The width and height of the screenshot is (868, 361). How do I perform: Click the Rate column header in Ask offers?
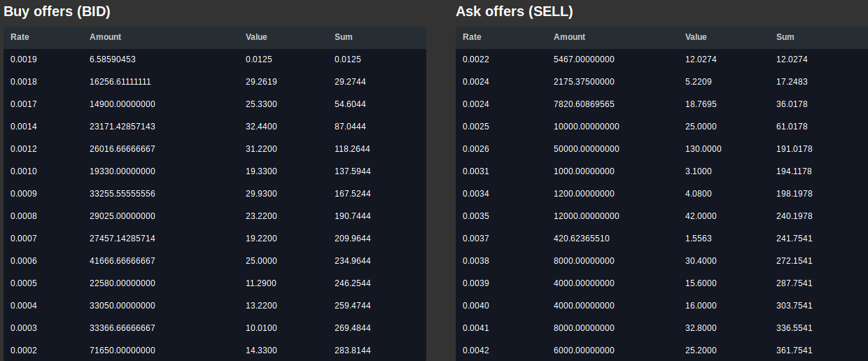(472, 37)
